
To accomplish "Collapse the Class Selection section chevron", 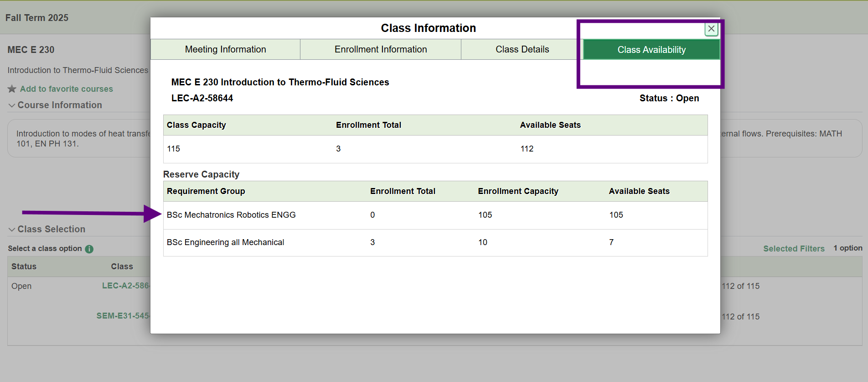I will (12, 230).
